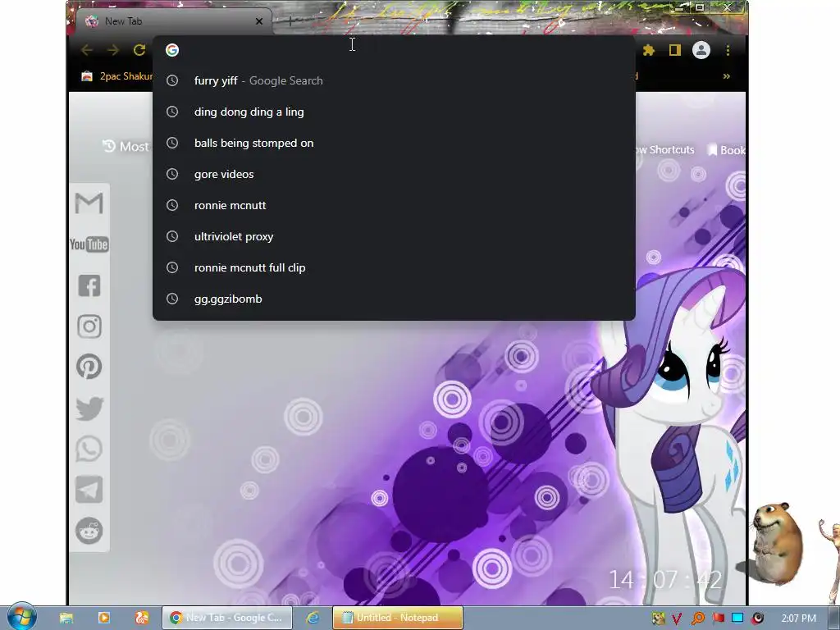Open the Chrome profile avatar

point(701,50)
